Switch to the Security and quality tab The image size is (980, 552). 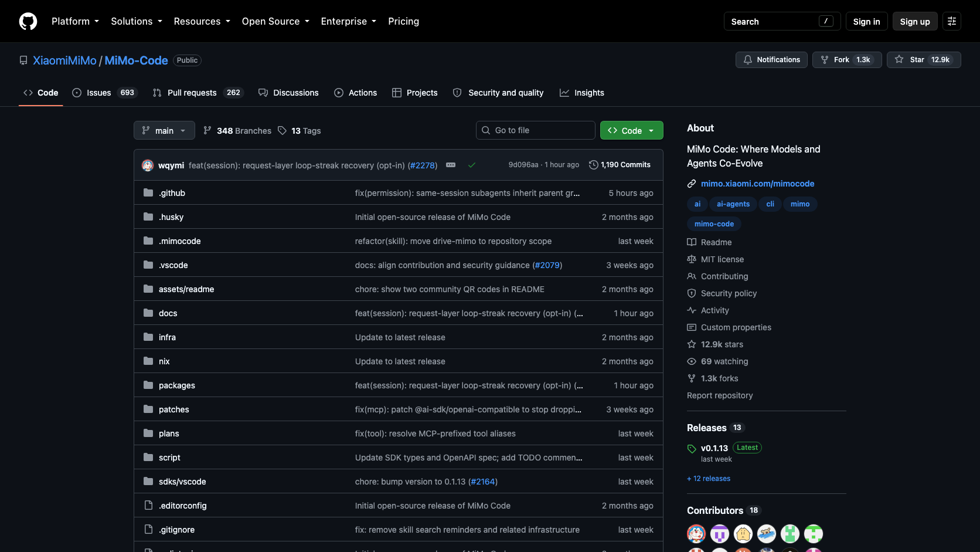[498, 93]
